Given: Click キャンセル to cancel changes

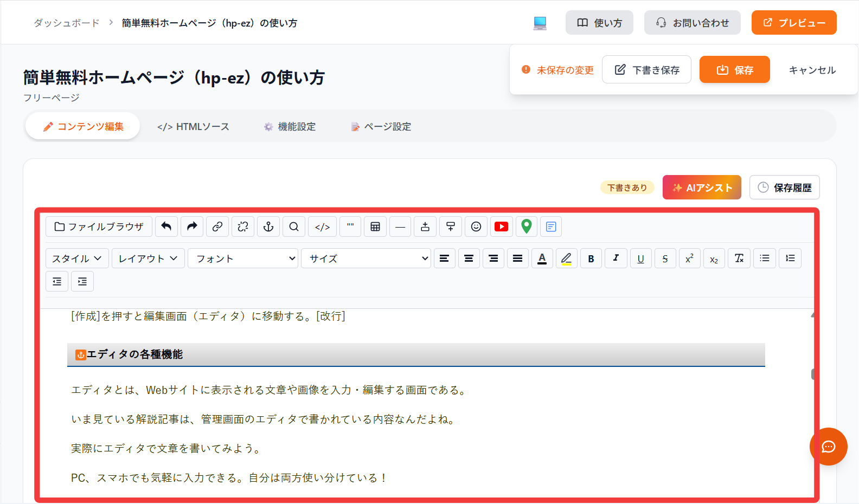Looking at the screenshot, I should click(x=812, y=70).
